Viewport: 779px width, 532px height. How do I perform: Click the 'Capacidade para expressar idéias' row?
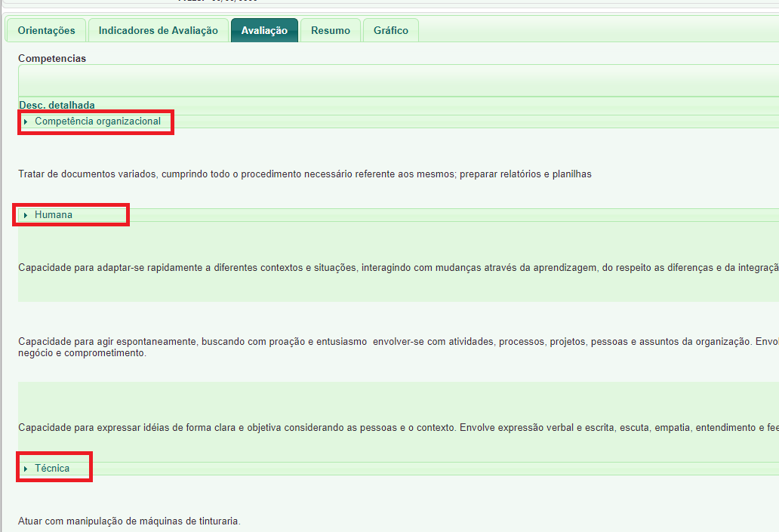[377, 428]
